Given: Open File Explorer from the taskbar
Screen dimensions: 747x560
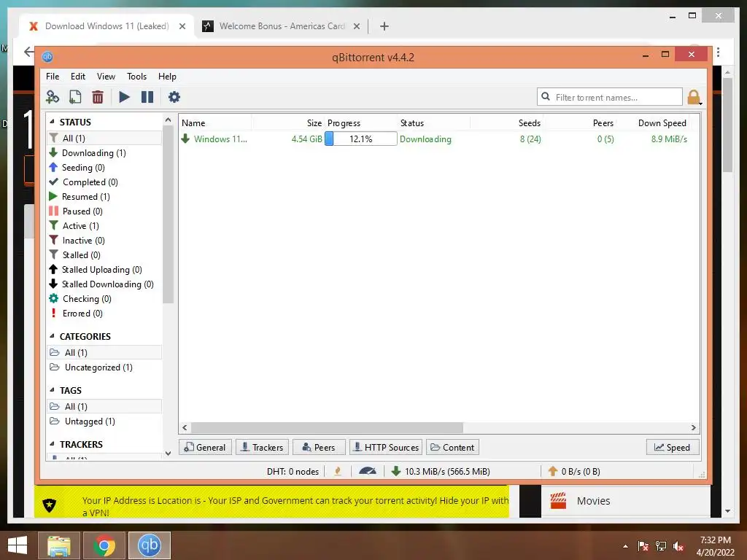Looking at the screenshot, I should point(58,545).
